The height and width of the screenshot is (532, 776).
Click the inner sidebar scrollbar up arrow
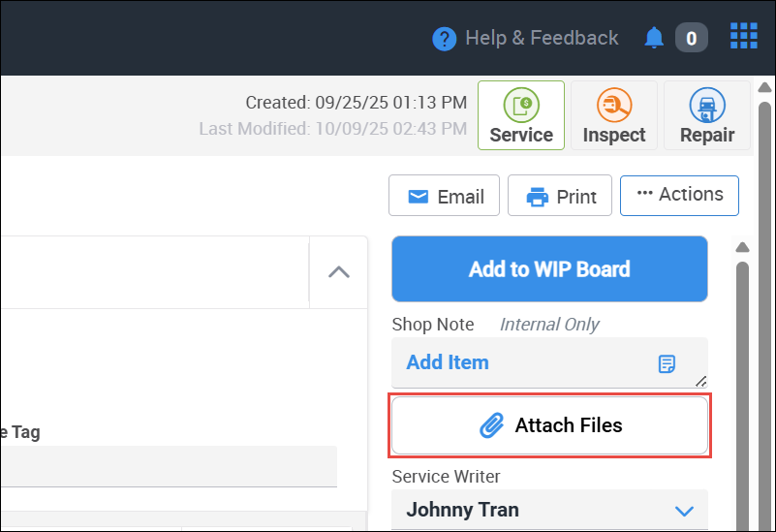(x=742, y=247)
